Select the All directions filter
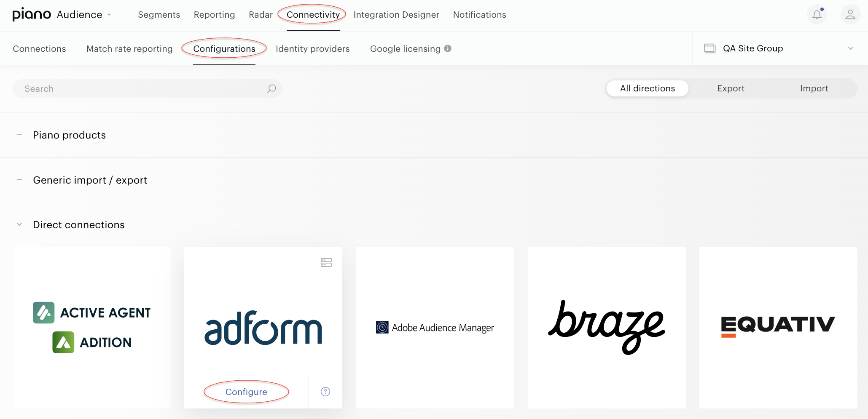Viewport: 868px width, 419px height. (648, 88)
